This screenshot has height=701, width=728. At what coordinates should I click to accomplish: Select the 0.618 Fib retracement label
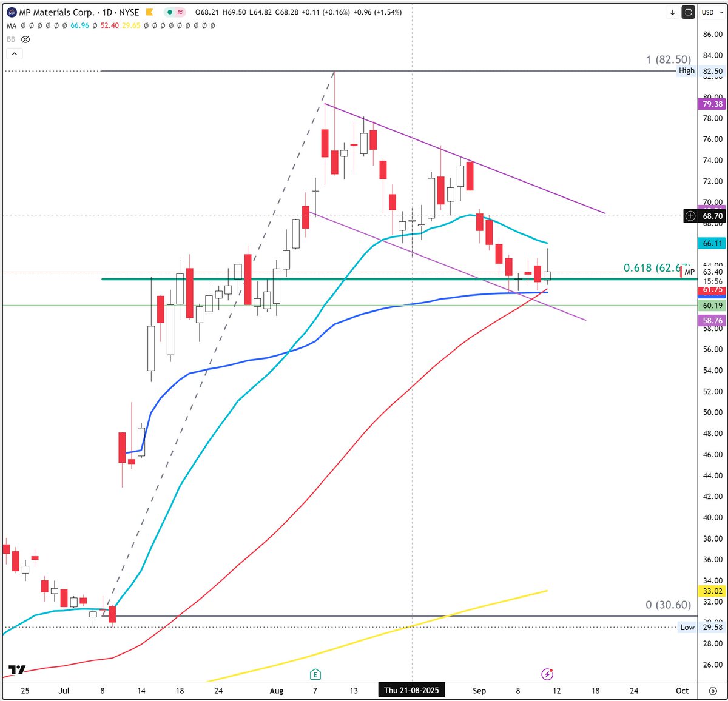click(657, 267)
